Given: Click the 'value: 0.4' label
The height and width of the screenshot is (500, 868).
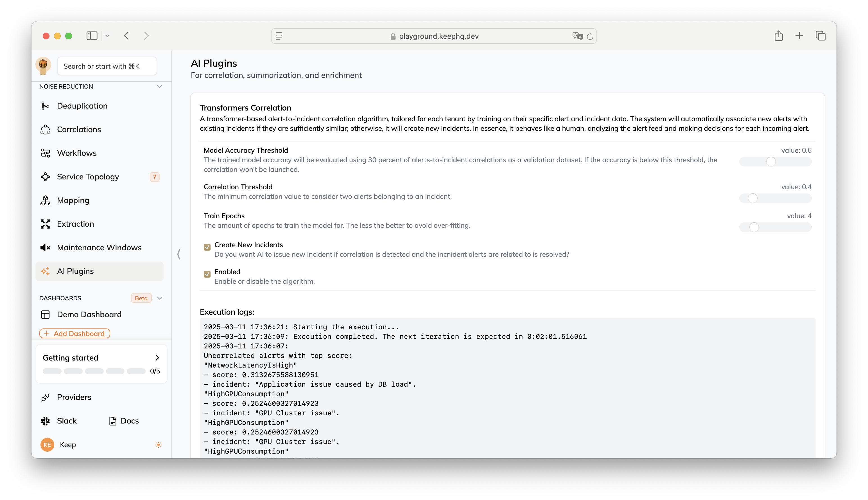Looking at the screenshot, I should pos(796,187).
